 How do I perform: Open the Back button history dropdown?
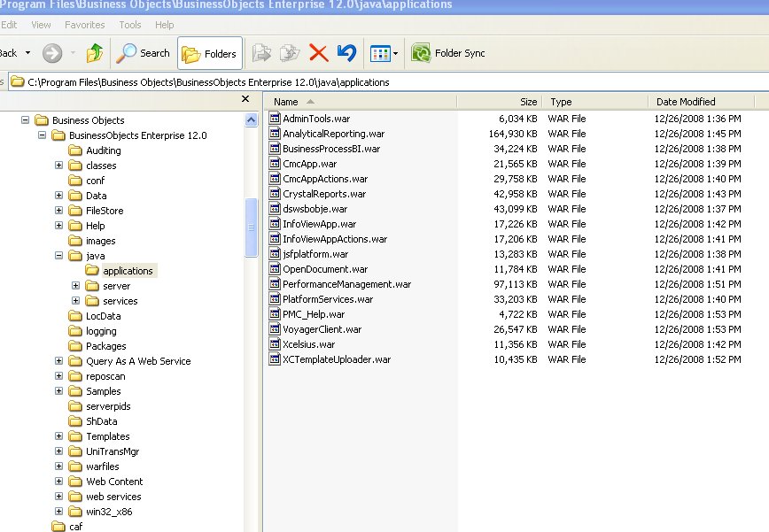[x=28, y=53]
